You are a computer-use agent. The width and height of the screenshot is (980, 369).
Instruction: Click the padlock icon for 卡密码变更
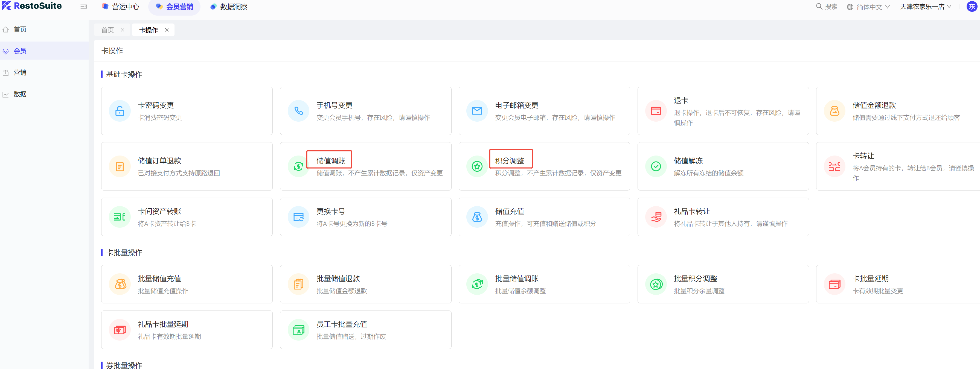click(120, 111)
